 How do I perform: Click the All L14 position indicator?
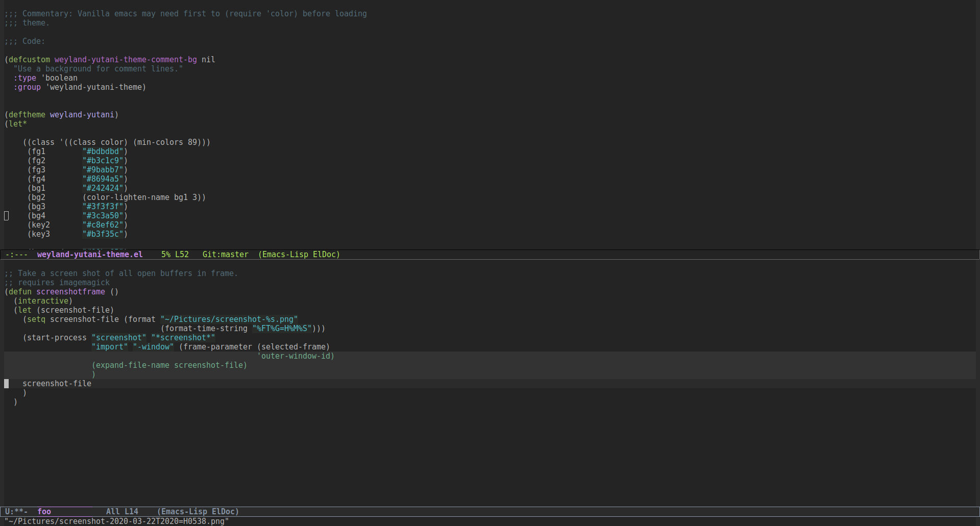122,511
